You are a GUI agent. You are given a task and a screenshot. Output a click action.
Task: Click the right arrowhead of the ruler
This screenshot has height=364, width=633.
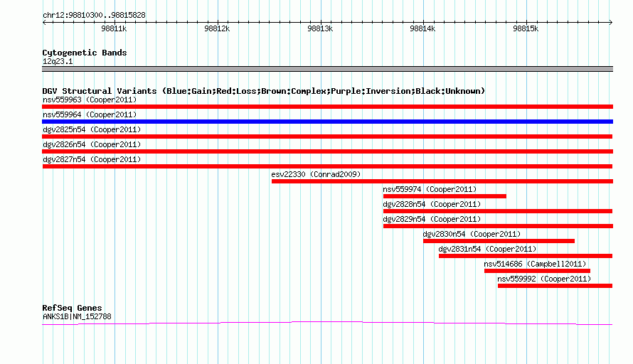coord(610,23)
